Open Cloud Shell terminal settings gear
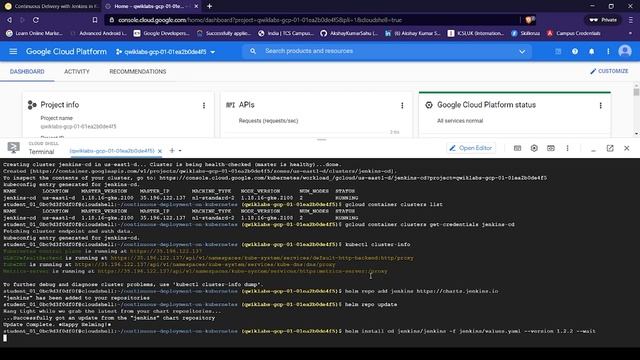This screenshot has height=360, width=640. click(x=534, y=148)
